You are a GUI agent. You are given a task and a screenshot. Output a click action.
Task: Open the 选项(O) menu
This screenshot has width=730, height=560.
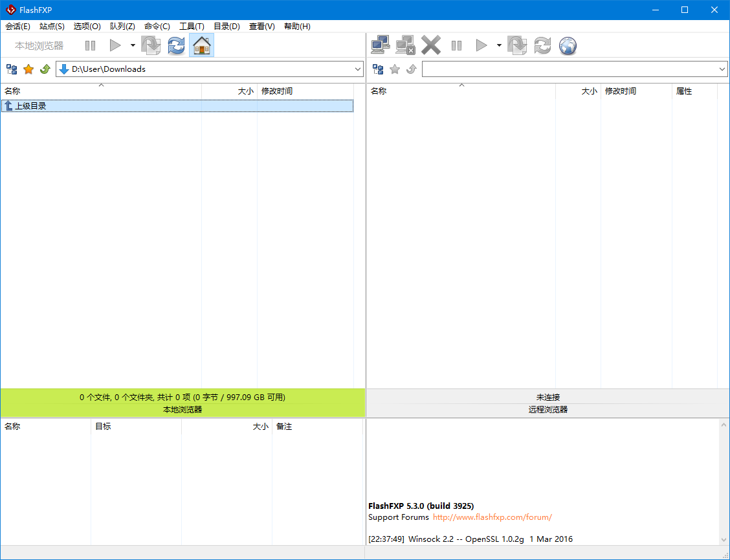click(87, 27)
